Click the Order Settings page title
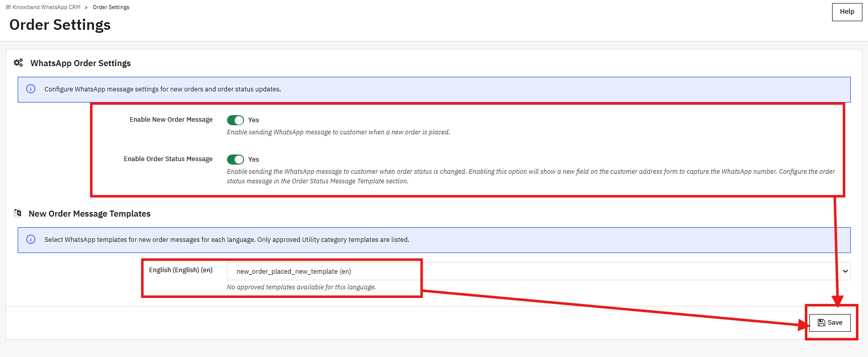868x357 pixels. click(60, 25)
